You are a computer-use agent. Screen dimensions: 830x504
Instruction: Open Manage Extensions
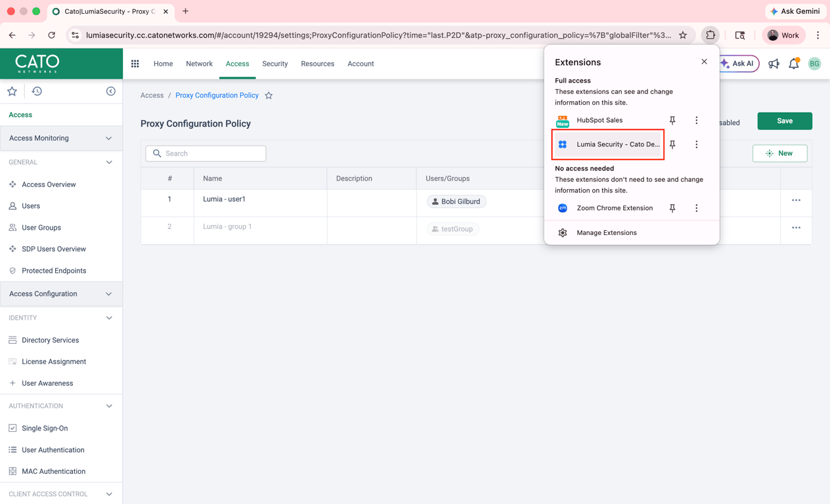point(606,233)
